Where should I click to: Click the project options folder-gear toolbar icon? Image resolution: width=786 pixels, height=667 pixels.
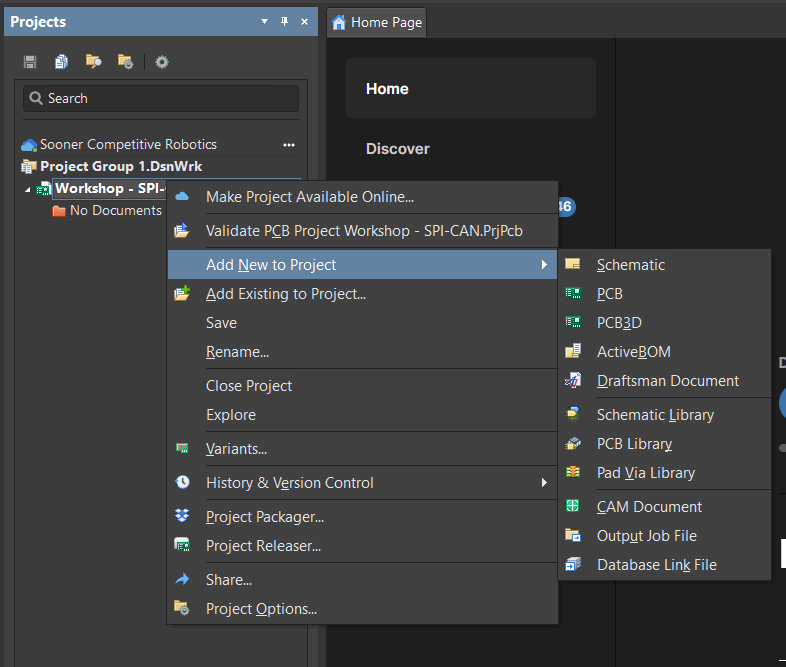pyautogui.click(x=125, y=62)
